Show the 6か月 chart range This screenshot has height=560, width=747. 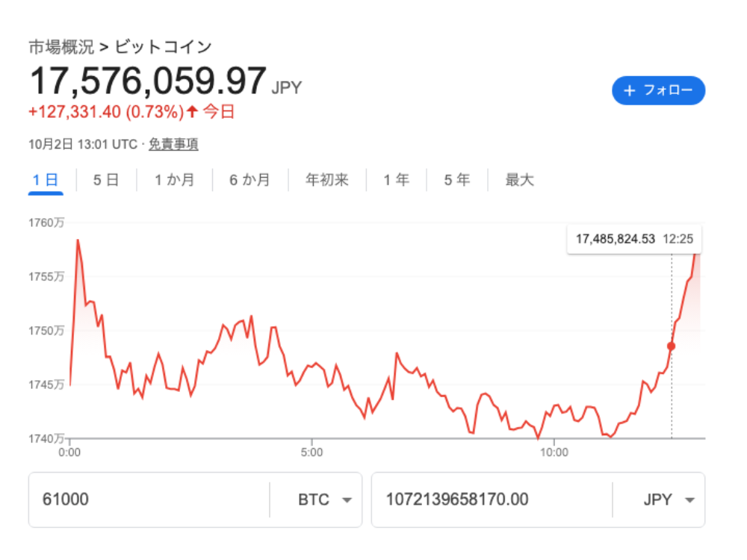click(249, 180)
